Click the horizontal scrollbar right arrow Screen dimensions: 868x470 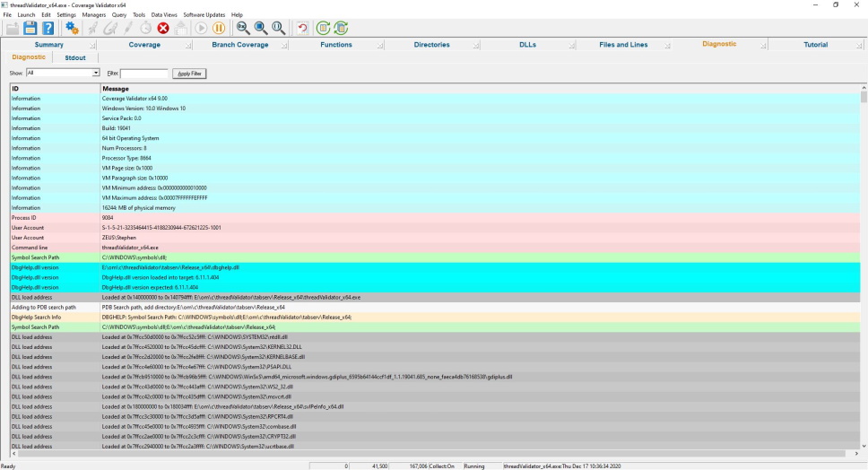pyautogui.click(x=855, y=453)
